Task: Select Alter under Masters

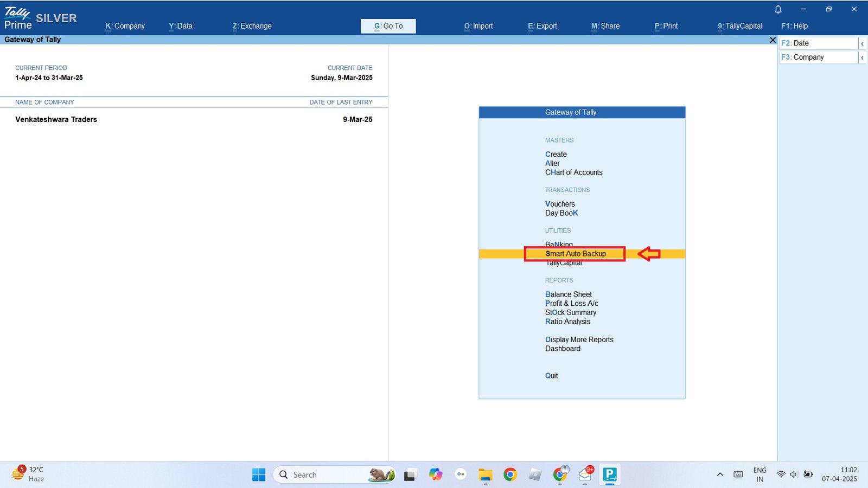Action: 552,164
